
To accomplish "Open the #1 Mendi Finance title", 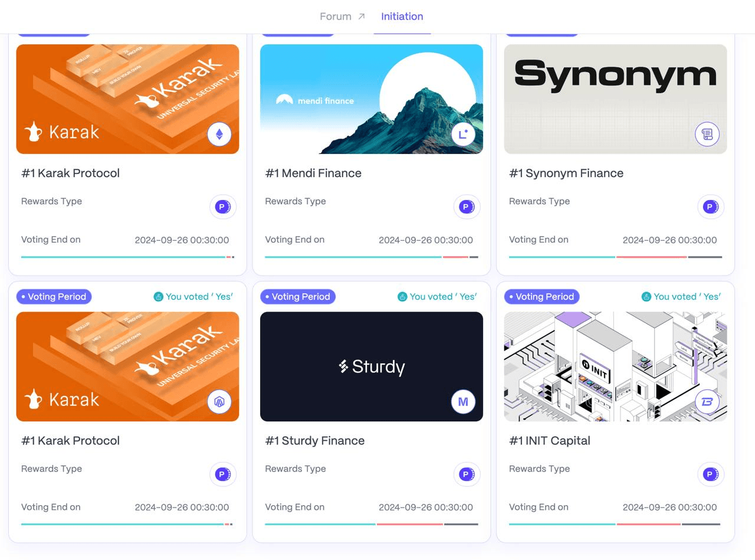I will tap(313, 173).
